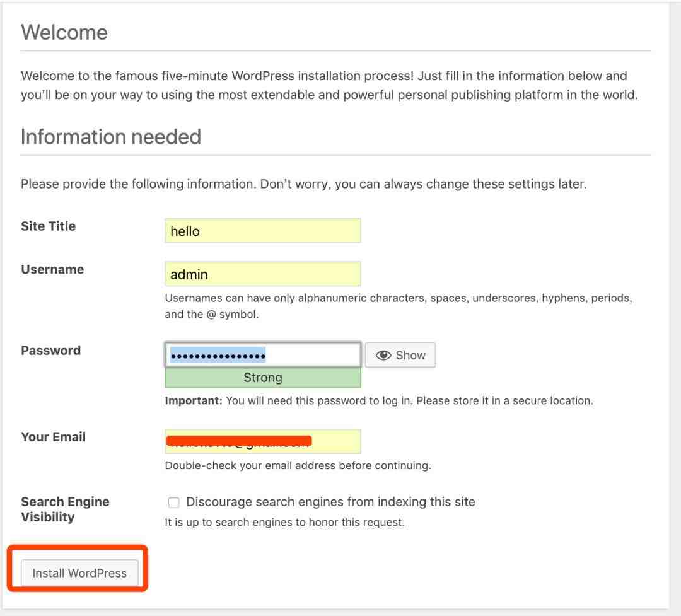Focus the Username text box
The image size is (681, 616).
(262, 274)
